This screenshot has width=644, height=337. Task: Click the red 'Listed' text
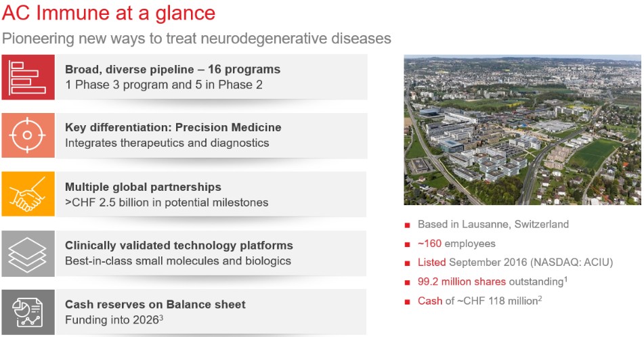[x=431, y=262]
